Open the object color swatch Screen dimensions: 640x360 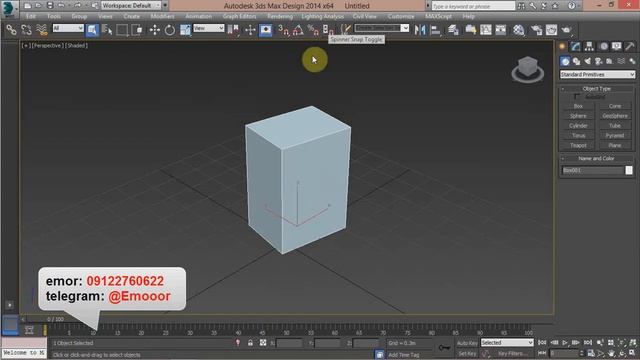[629, 170]
